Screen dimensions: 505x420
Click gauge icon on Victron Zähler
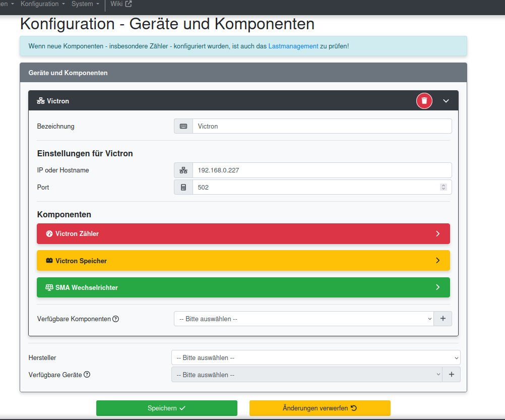click(49, 233)
